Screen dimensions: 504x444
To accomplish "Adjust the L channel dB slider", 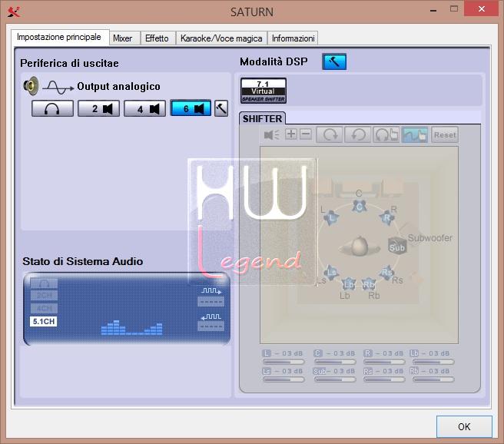I will [283, 362].
